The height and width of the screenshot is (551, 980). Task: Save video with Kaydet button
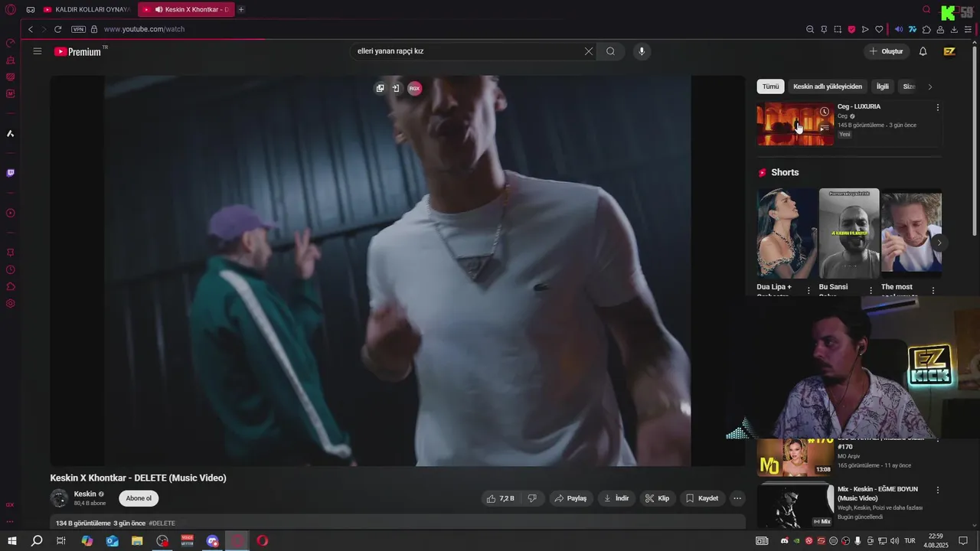[702, 498]
